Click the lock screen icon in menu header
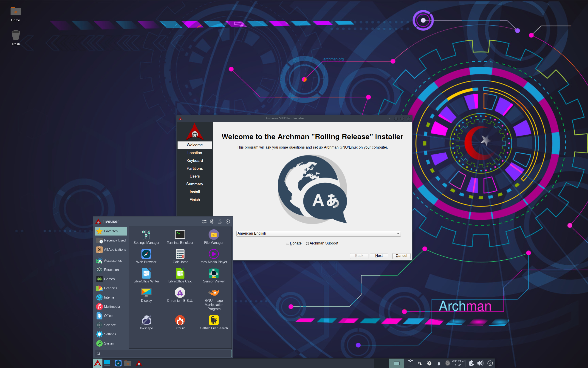Viewport: 588px width, 368px height. click(x=212, y=221)
